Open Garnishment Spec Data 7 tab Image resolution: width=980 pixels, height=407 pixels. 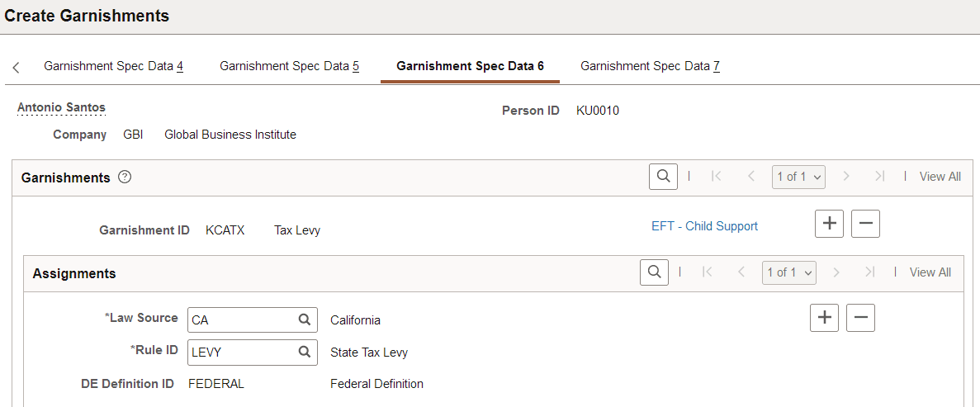click(x=650, y=66)
